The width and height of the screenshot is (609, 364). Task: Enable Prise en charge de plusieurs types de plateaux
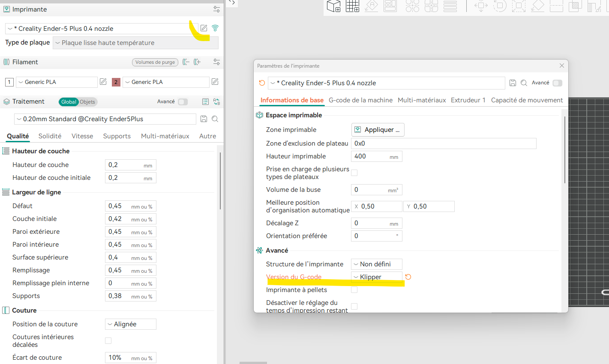coord(354,173)
